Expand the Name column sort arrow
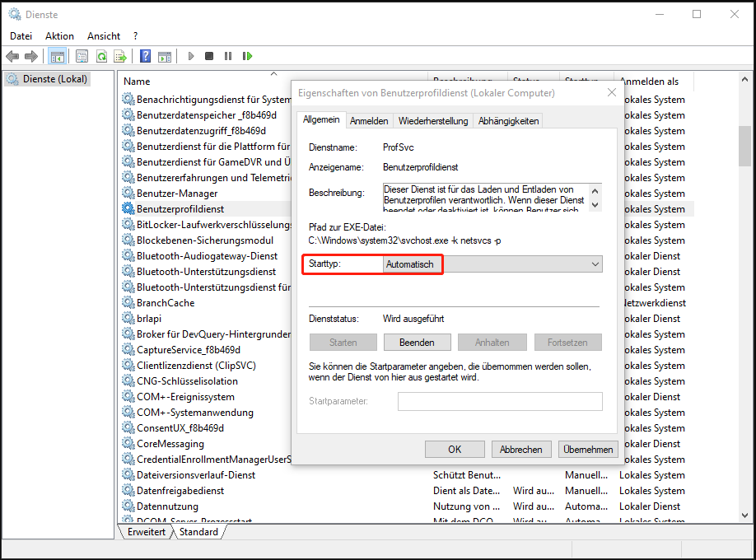The width and height of the screenshot is (756, 560). point(273,73)
